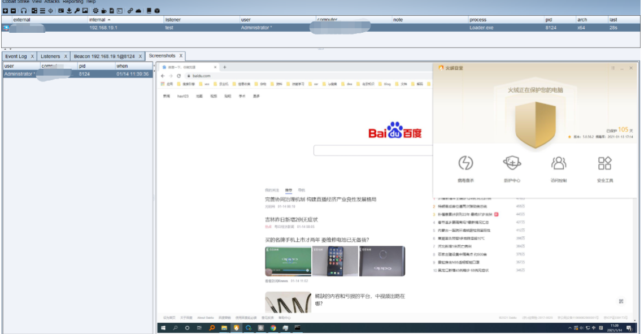This screenshot has width=644, height=334.
Task: Sort screenshots list by the when column header
Action: pos(134,66)
